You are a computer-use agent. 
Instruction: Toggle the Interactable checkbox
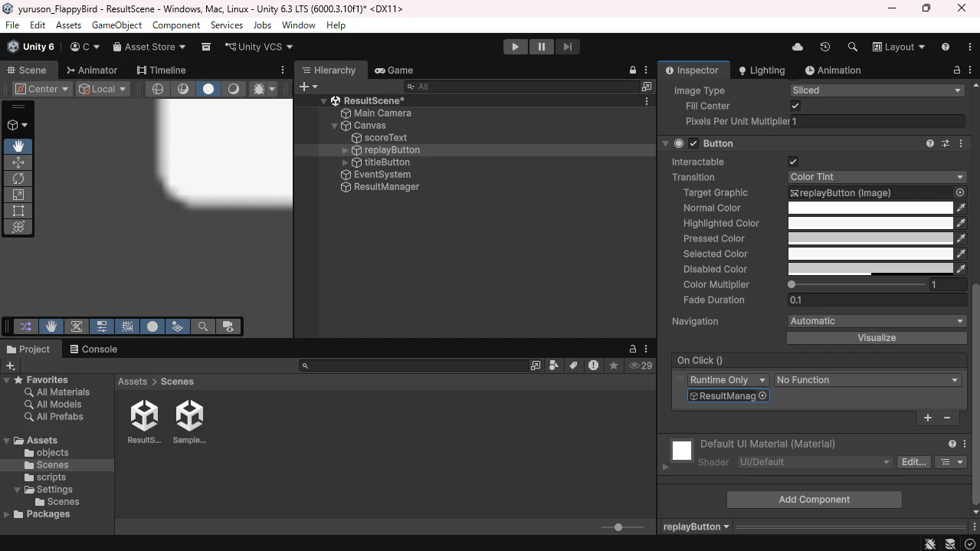click(x=793, y=162)
